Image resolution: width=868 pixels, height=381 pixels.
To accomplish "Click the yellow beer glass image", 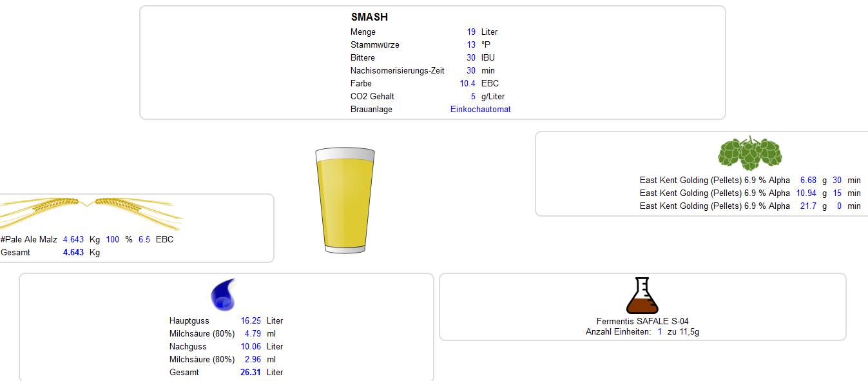I will (x=345, y=200).
